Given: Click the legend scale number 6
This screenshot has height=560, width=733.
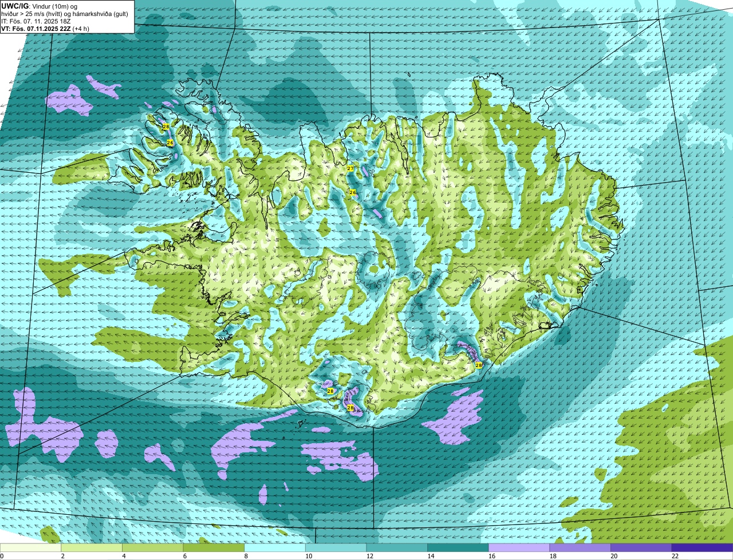Looking at the screenshot, I should coord(184,556).
